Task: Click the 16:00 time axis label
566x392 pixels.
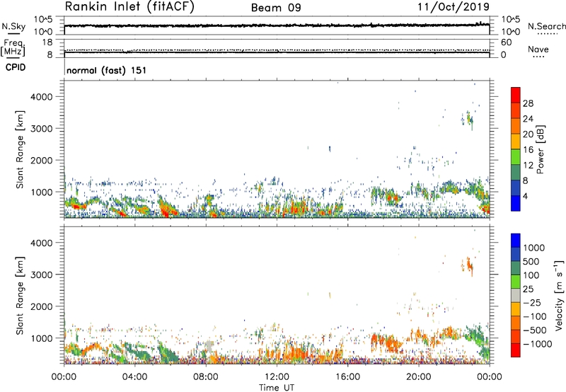Action: coord(347,377)
